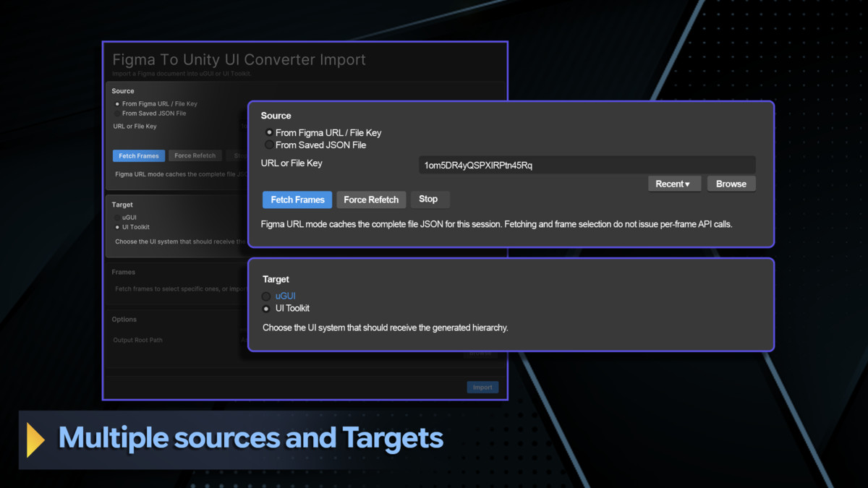The image size is (868, 488).
Task: Select From Figma URL radio in enlarged Source panel
Action: coord(269,133)
